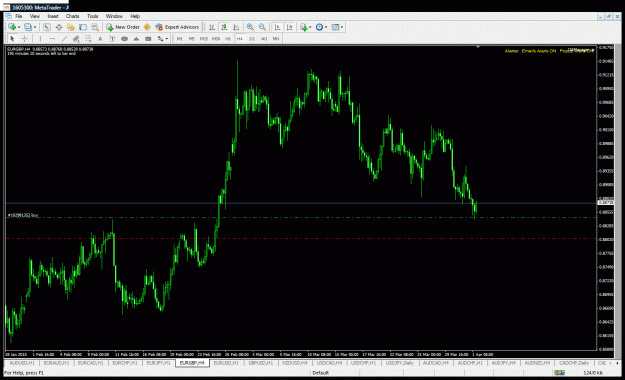
Task: Click the connection status bars in status bar
Action: click(559, 373)
